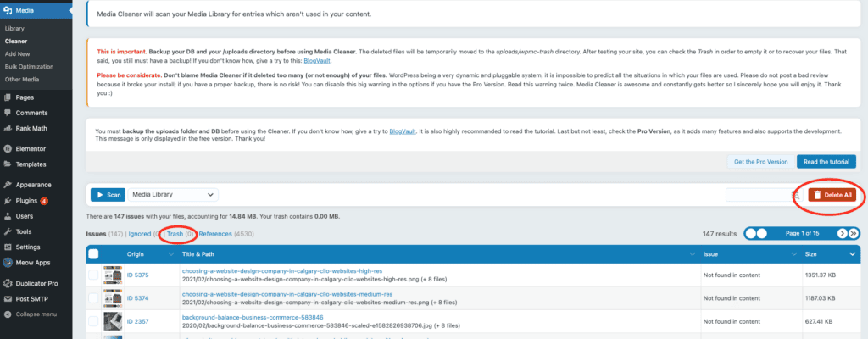Open the Plugins menu icon

point(8,200)
